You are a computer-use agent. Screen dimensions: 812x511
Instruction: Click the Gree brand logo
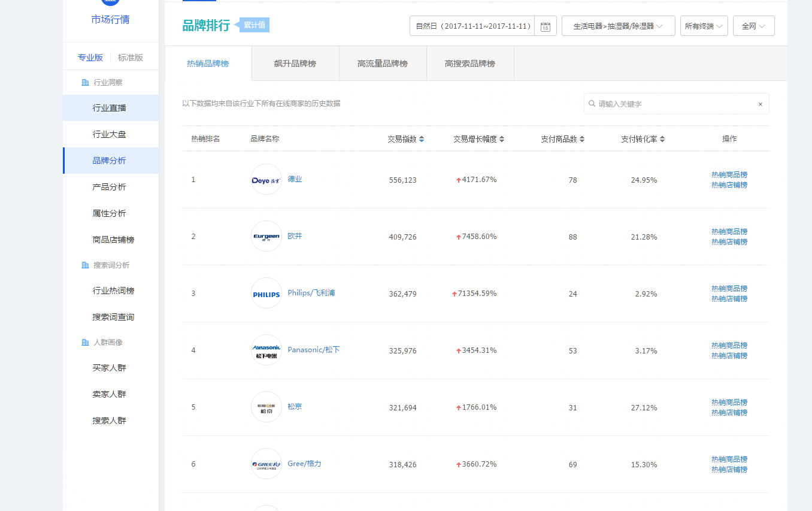coord(266,464)
